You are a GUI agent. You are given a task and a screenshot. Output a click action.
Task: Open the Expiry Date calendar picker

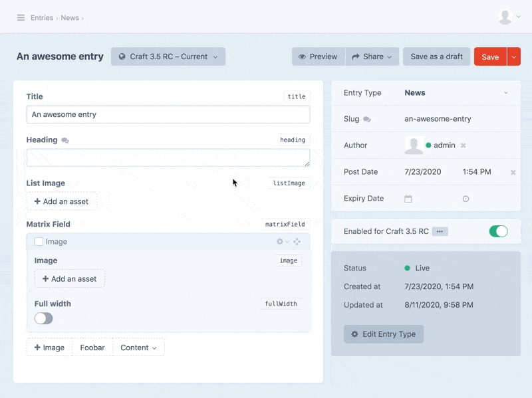coord(408,199)
